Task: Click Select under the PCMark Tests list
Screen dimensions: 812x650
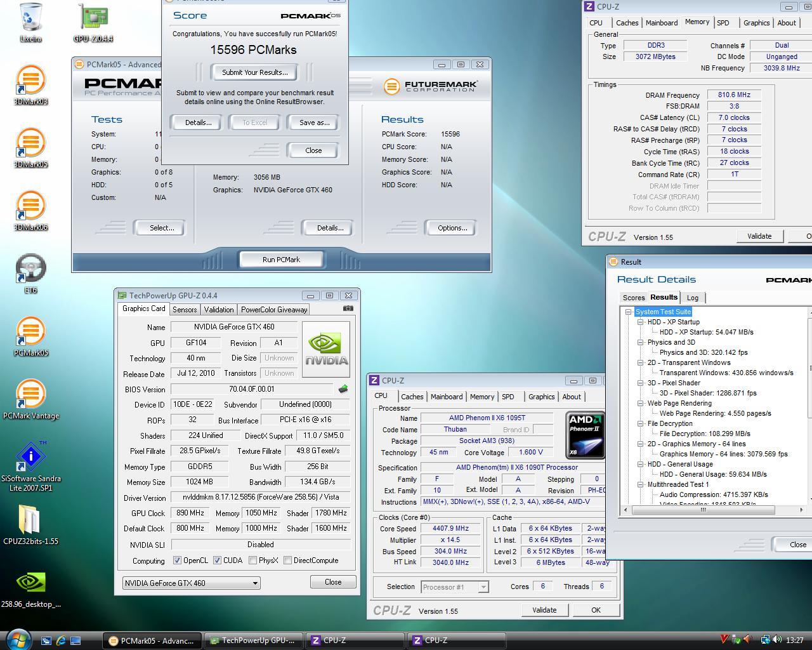Action: coord(161,228)
